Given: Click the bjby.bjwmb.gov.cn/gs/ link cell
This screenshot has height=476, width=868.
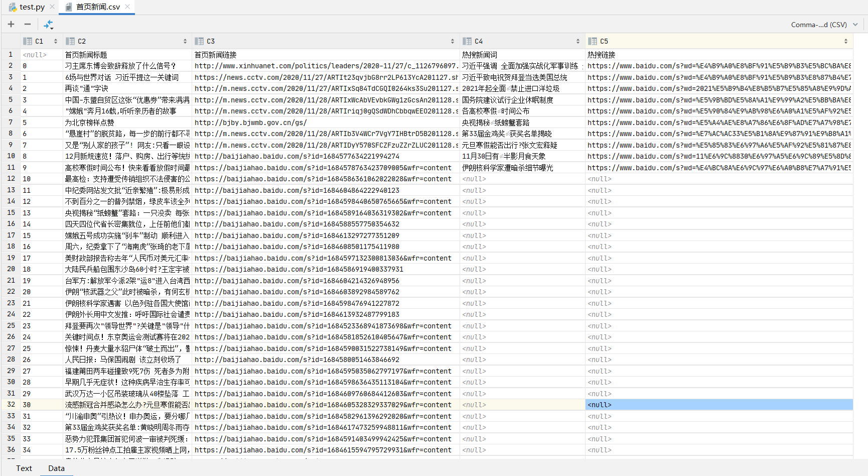Looking at the screenshot, I should click(x=325, y=123).
